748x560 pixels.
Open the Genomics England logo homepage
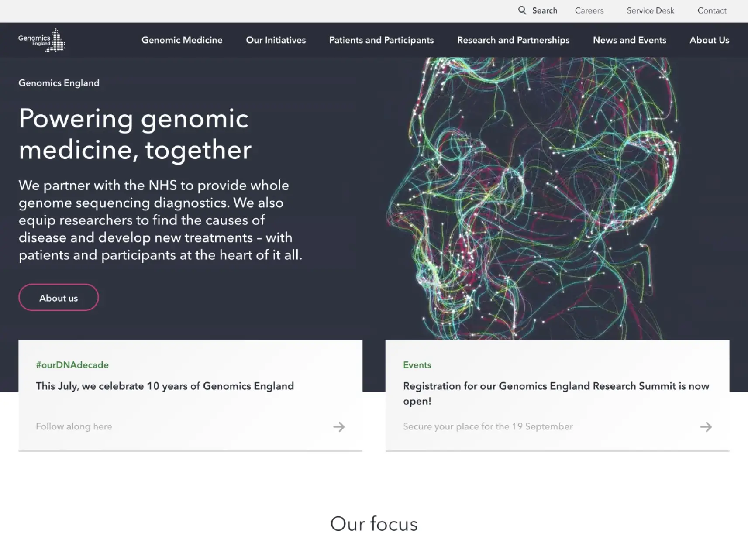(x=41, y=40)
